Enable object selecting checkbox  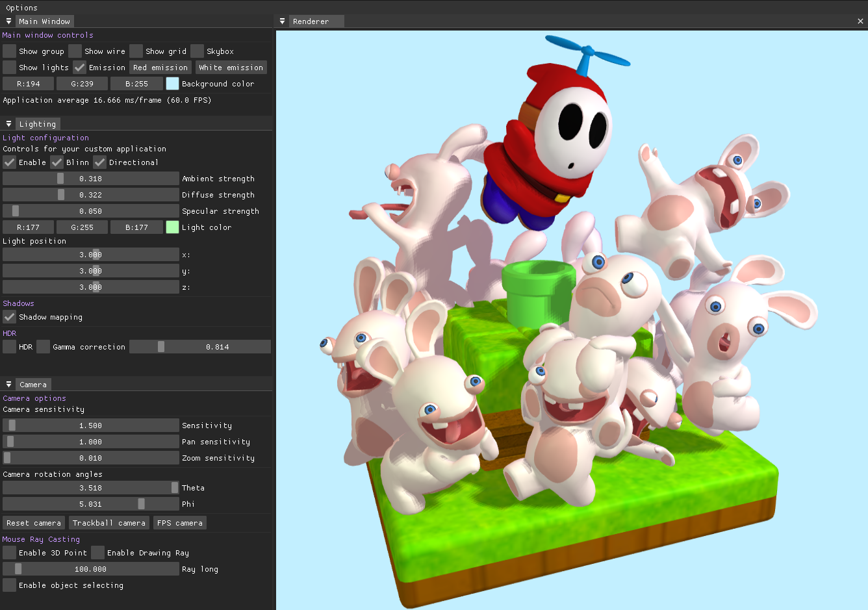[9, 585]
